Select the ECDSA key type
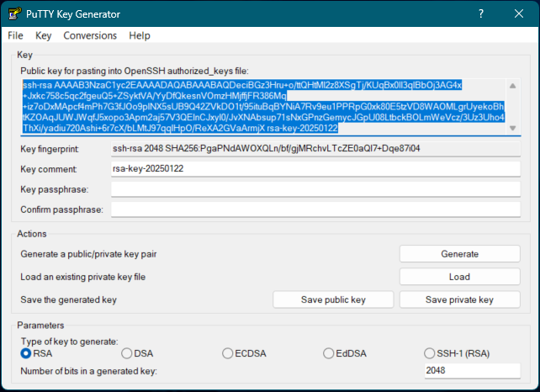This screenshot has height=392, width=540. pyautogui.click(x=245, y=353)
